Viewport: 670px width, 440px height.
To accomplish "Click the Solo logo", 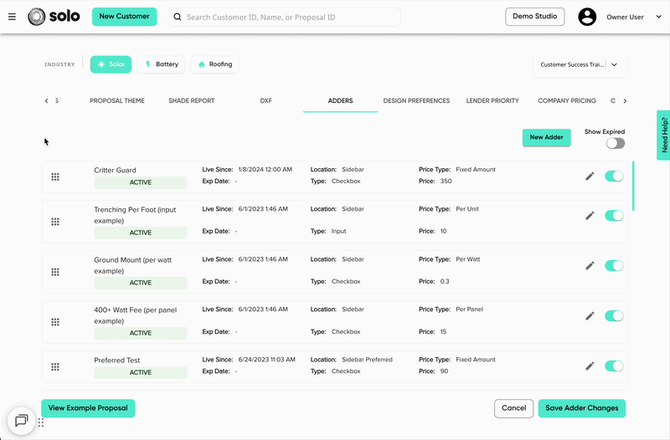I will coord(54,17).
